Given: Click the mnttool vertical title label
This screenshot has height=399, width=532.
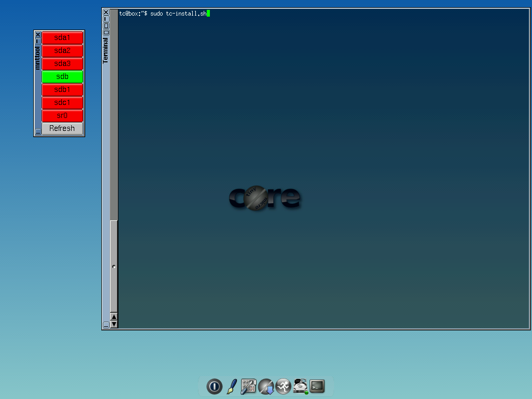Looking at the screenshot, I should [37, 58].
